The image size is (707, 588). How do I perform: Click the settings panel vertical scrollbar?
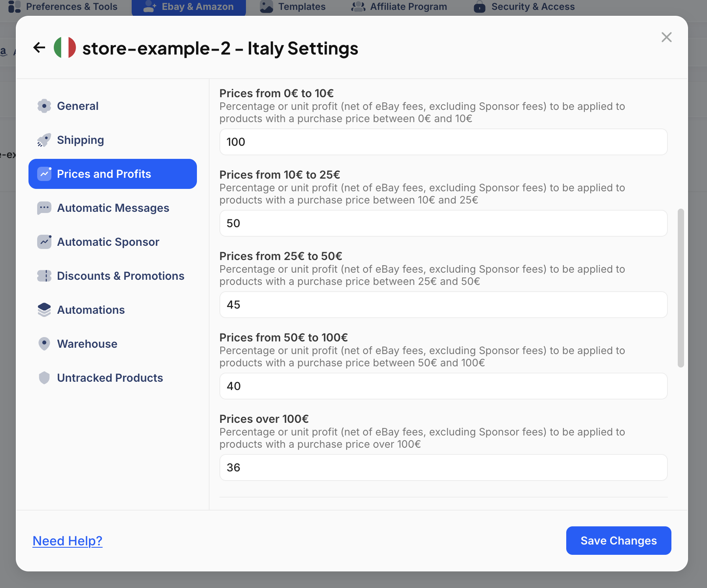pos(681,288)
